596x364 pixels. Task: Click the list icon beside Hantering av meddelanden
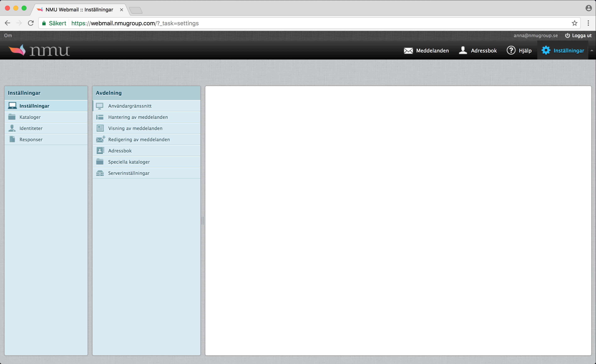click(100, 117)
